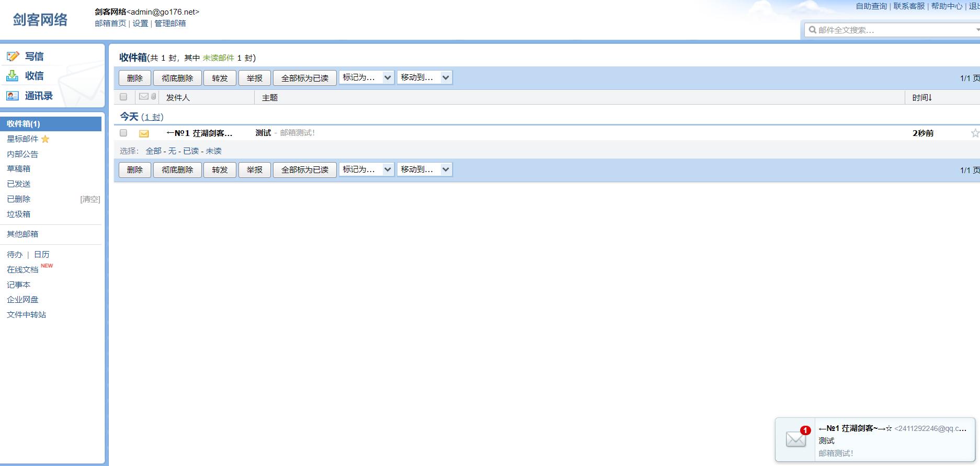Screen dimensions: 980x466
Task: Click the bottom 转发 button
Action: coord(220,170)
